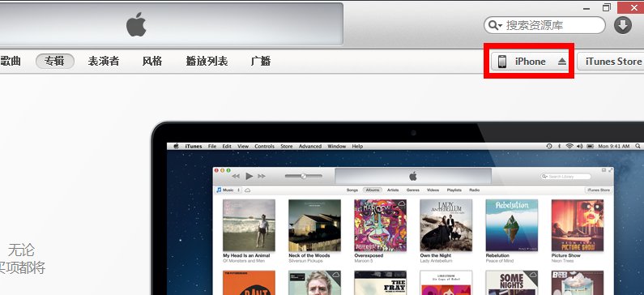Image resolution: width=644 pixels, height=295 pixels.
Task: Open the downloads arrow icon
Action: coord(623,25)
